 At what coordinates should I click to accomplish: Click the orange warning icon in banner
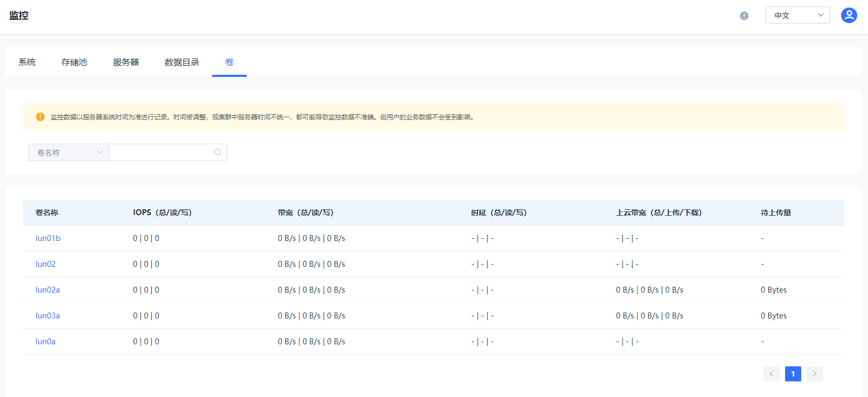(x=40, y=117)
